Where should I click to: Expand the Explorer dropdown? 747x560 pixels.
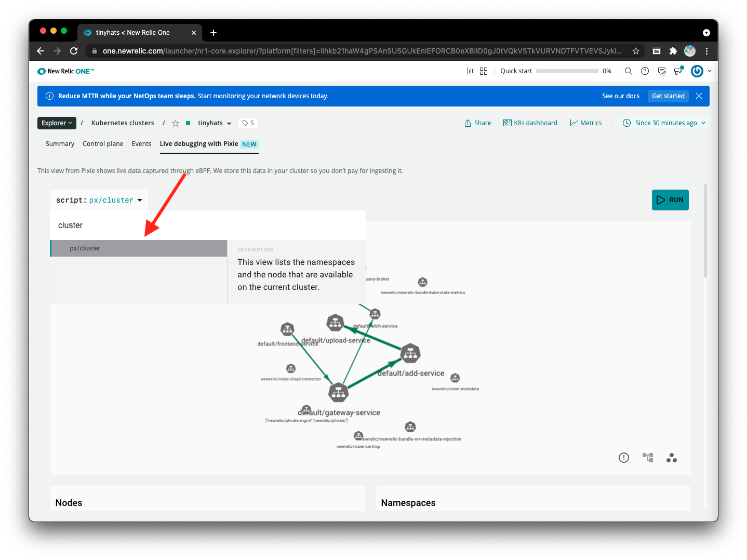coord(57,123)
